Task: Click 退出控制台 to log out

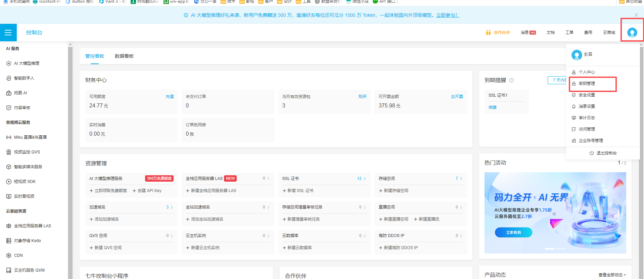Action: 603,153
